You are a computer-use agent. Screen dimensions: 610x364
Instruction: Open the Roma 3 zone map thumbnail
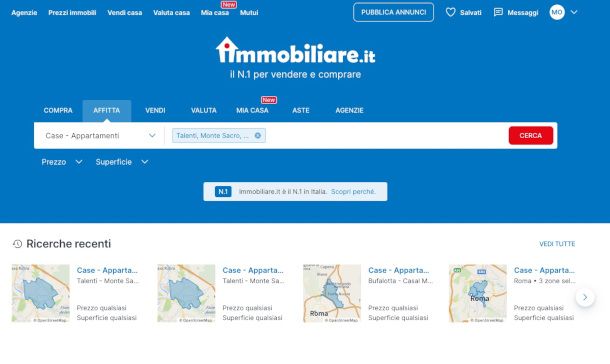coord(478,293)
